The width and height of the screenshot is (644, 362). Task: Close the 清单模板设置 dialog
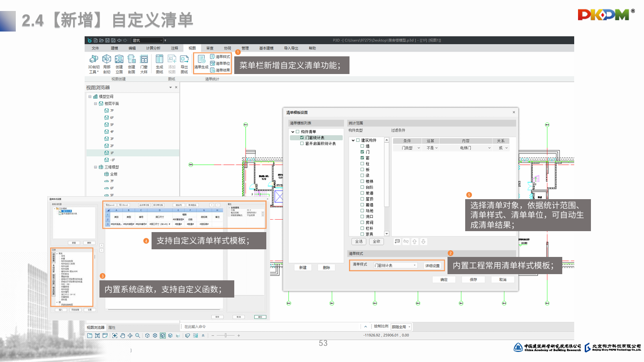point(514,112)
